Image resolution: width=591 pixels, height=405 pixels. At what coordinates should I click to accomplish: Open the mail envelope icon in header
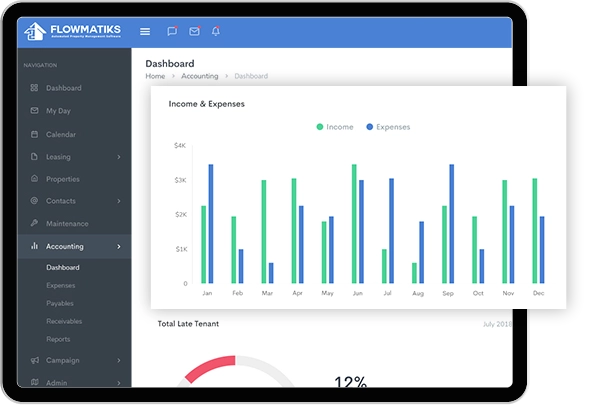pos(194,31)
